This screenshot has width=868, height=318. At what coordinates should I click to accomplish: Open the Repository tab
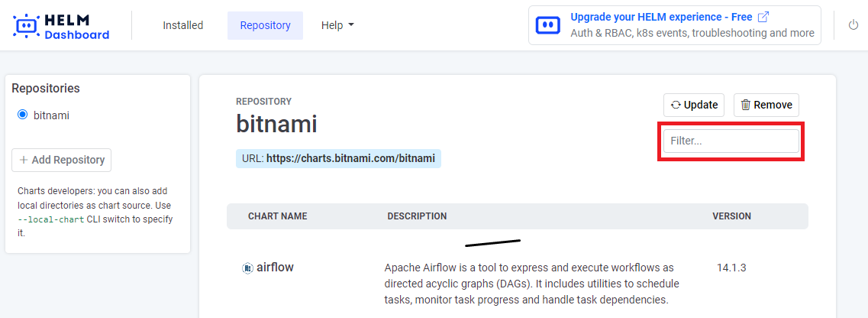pyautogui.click(x=265, y=25)
